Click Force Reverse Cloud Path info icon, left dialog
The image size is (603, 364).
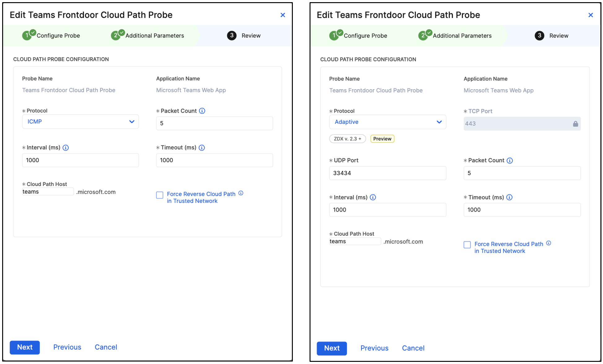click(x=241, y=193)
